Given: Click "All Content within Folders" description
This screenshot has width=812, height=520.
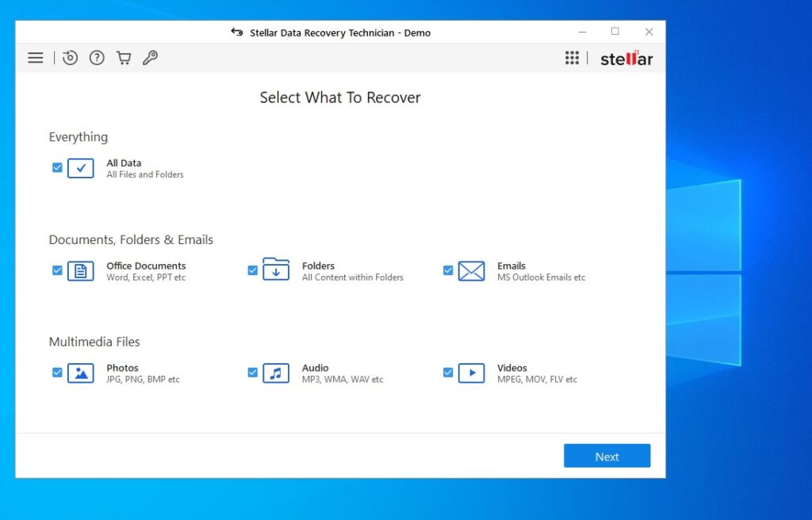Looking at the screenshot, I should point(353,277).
